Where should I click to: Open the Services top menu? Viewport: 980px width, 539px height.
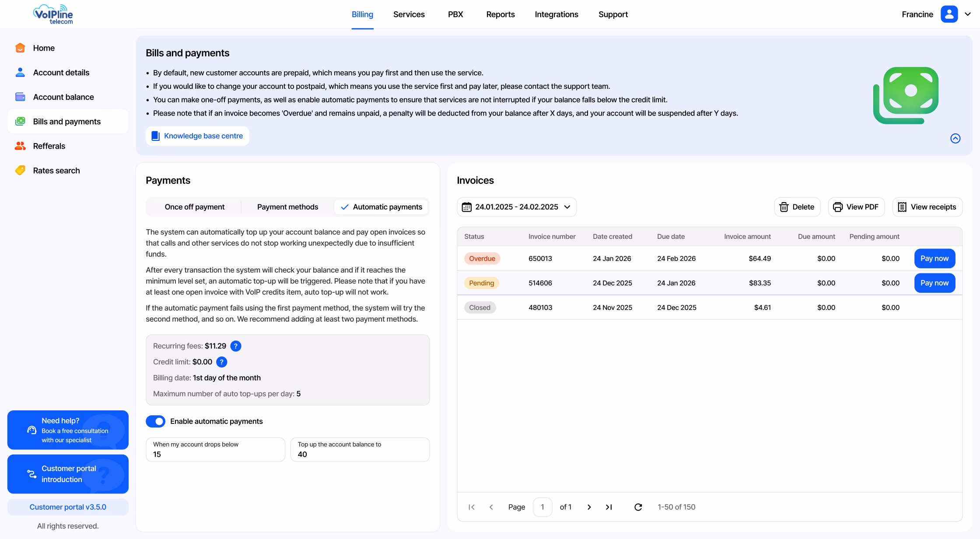tap(409, 14)
